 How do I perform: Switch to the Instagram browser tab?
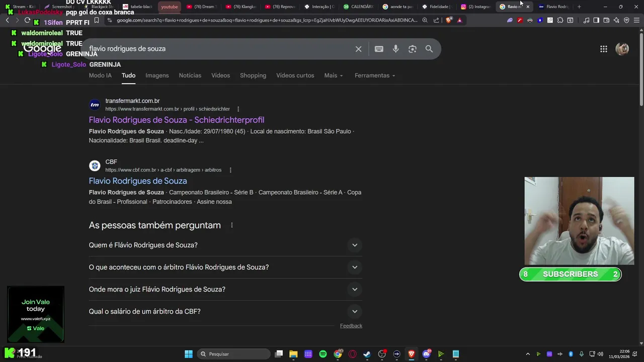click(476, 7)
